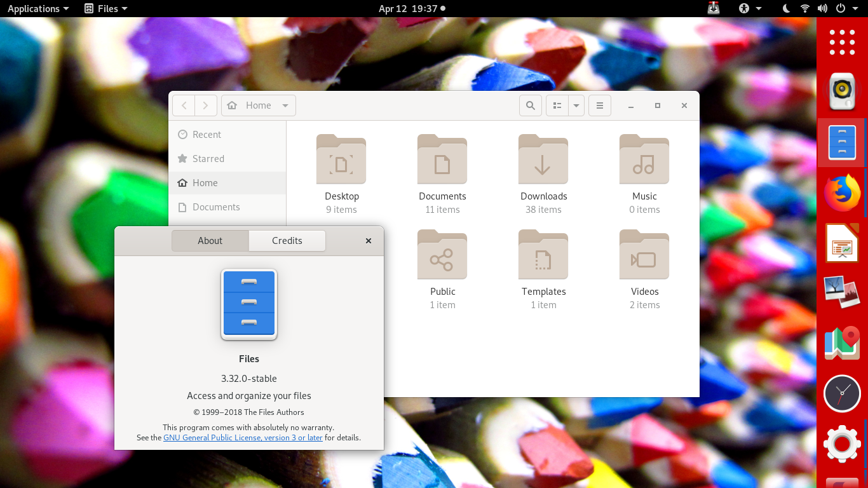
Task: Open Settings from the dock
Action: pyautogui.click(x=842, y=444)
